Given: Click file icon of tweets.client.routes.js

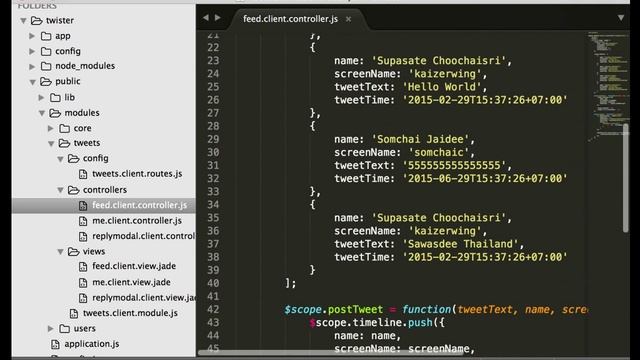Looking at the screenshot, I should pos(83,174).
